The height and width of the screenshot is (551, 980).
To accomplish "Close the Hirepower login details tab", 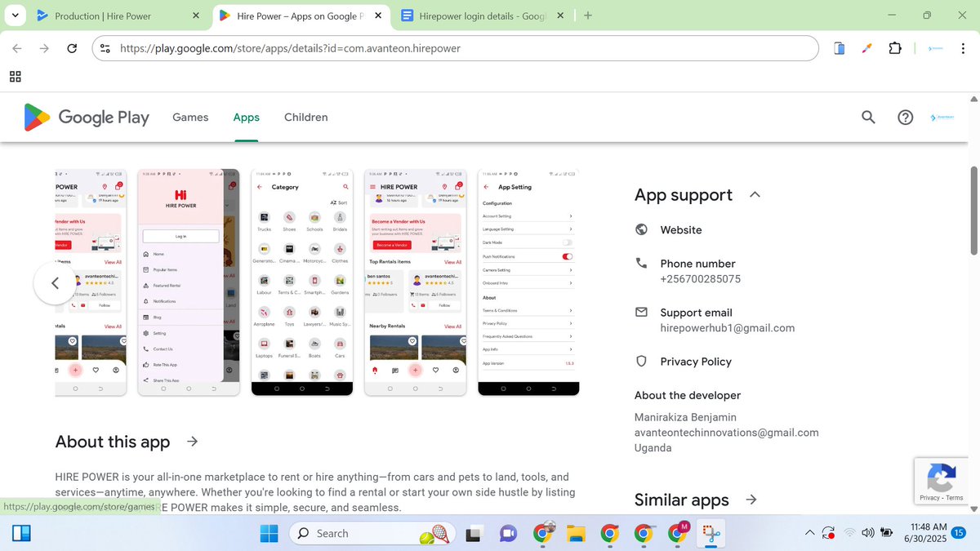I will tap(561, 16).
